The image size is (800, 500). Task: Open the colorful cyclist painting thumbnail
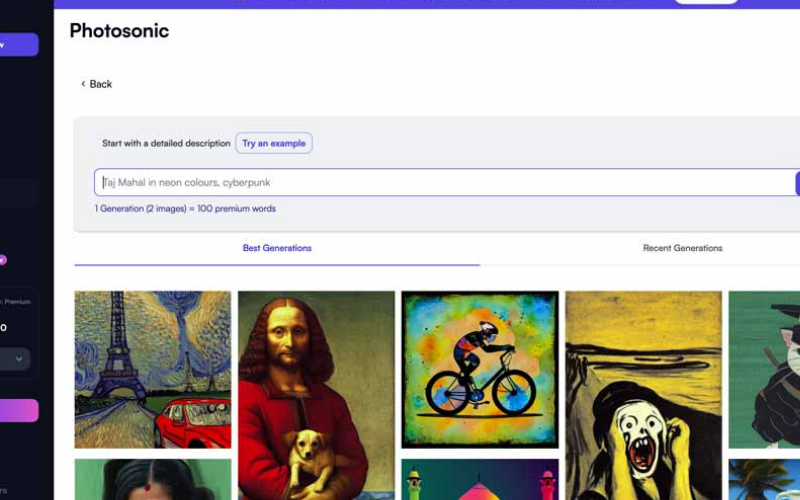coord(480,369)
